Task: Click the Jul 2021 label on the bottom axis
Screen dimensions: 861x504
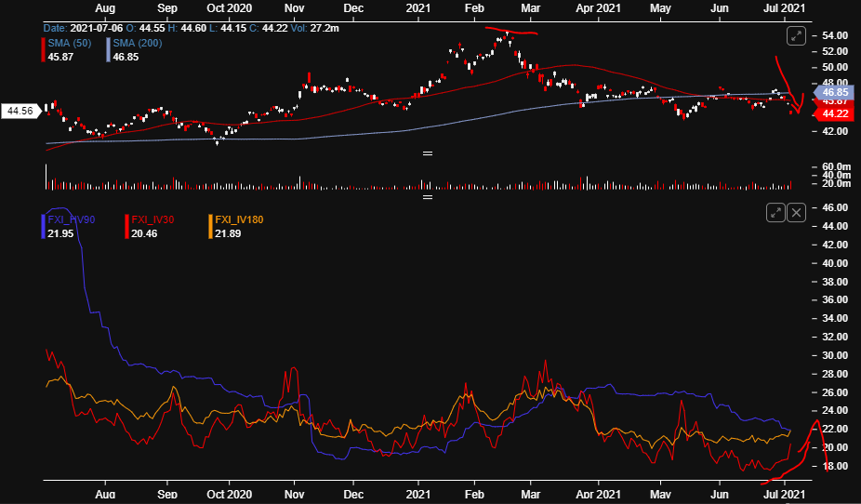Action: pos(784,494)
